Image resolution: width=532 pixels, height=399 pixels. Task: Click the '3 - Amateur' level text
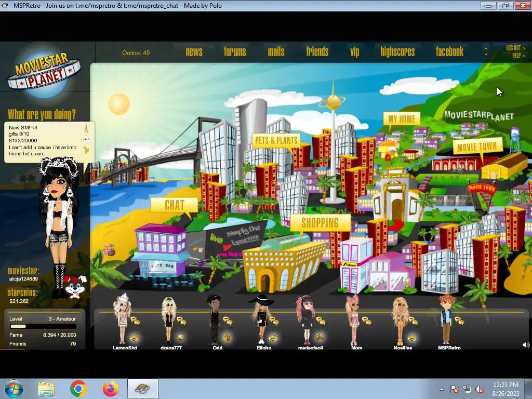pyautogui.click(x=62, y=319)
